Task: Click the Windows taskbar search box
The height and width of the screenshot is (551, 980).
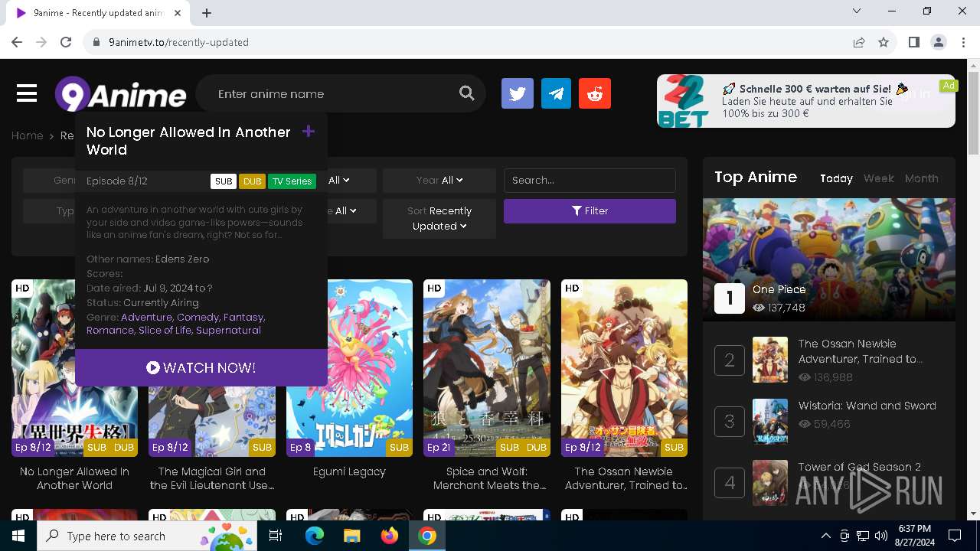Action: click(147, 536)
